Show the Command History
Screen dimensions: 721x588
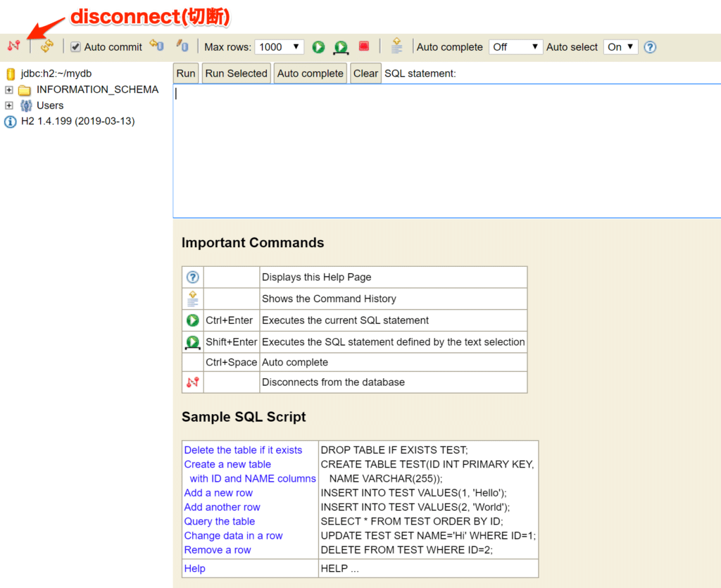pos(396,46)
